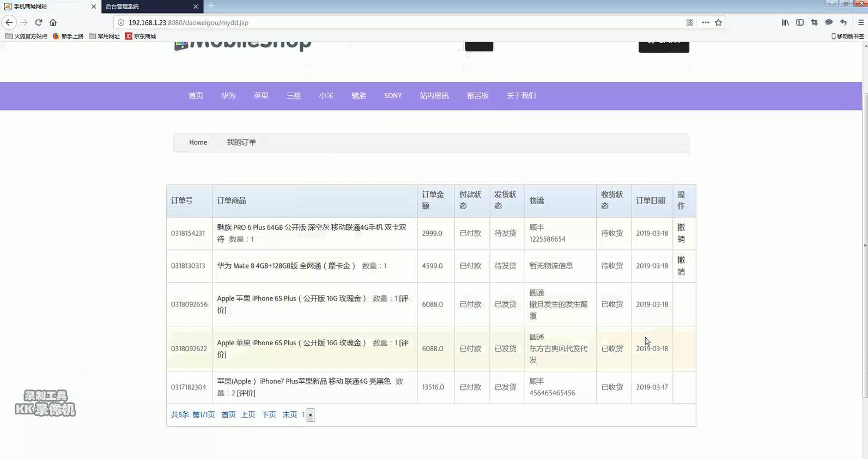The image size is (868, 459).
Task: Go back with the browser back arrow
Action: pyautogui.click(x=9, y=22)
